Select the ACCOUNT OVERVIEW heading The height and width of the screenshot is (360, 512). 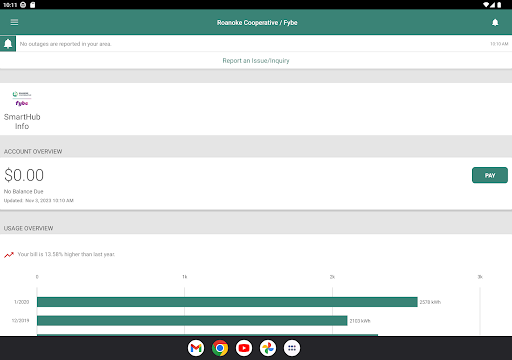click(33, 152)
